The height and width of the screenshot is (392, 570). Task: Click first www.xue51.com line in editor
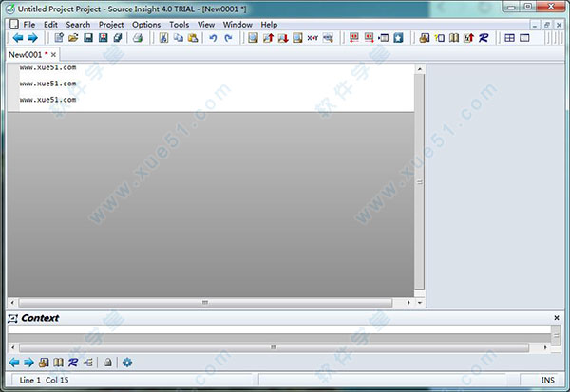pos(48,67)
